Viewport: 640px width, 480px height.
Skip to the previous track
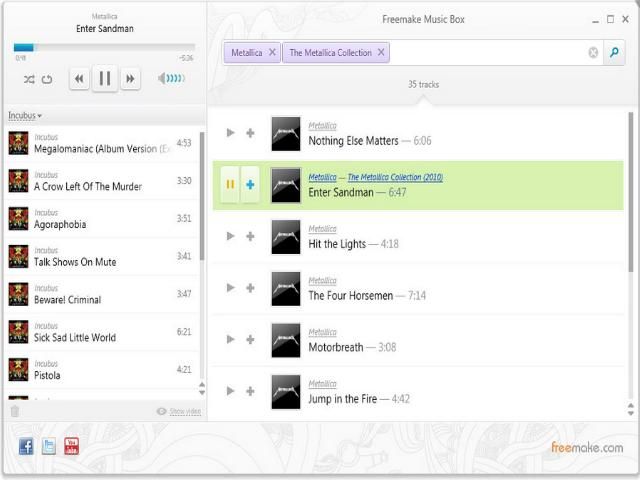tap(79, 78)
